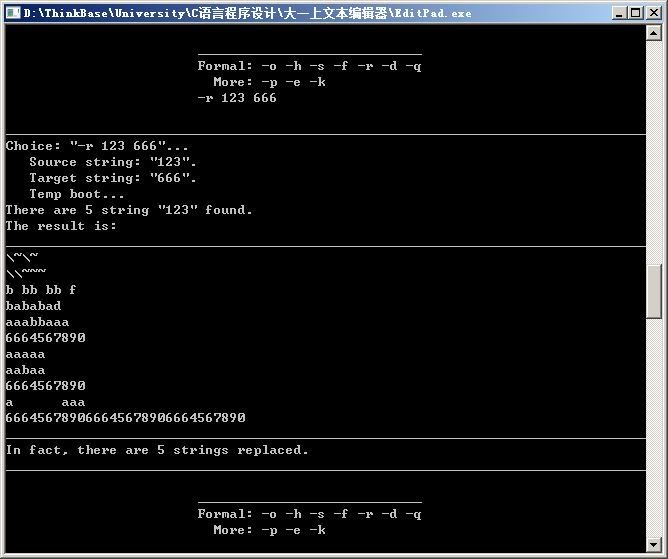Click the output line 'a aaa'
668x559 pixels.
click(x=45, y=403)
